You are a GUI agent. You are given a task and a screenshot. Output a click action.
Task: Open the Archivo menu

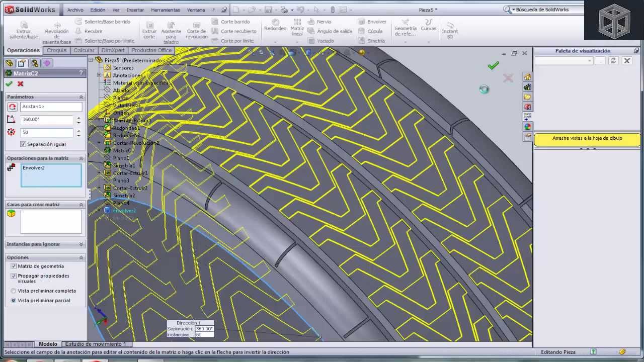[75, 10]
